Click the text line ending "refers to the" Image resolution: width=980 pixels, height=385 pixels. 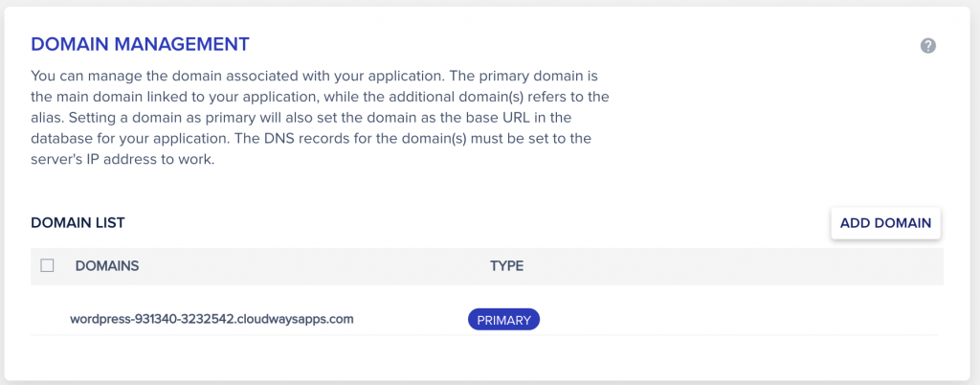[320, 98]
